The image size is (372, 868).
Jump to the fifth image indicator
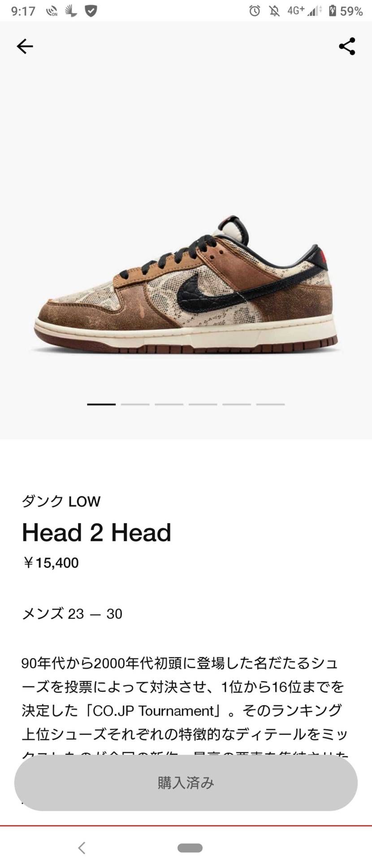point(237,404)
